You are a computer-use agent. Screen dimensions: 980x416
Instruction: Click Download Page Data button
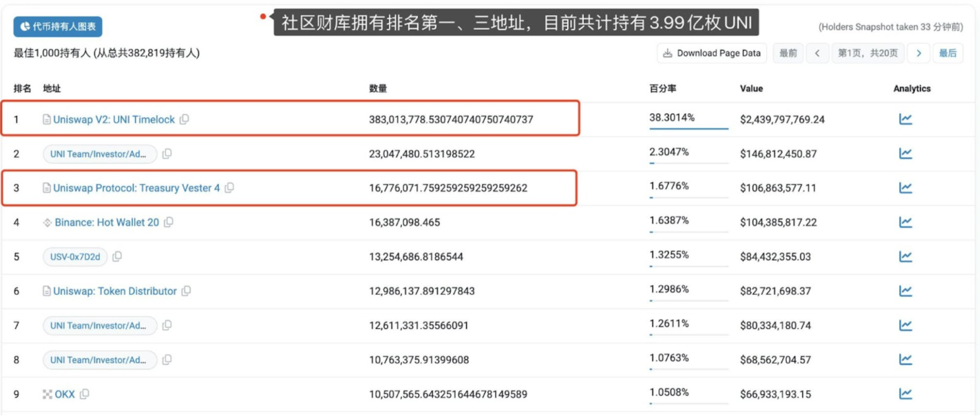click(712, 53)
